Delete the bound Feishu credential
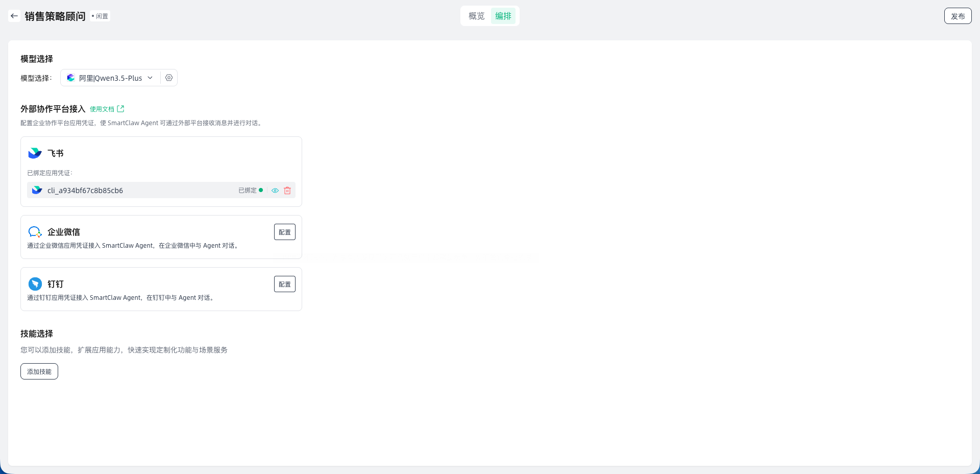This screenshot has height=474, width=980. pos(287,191)
